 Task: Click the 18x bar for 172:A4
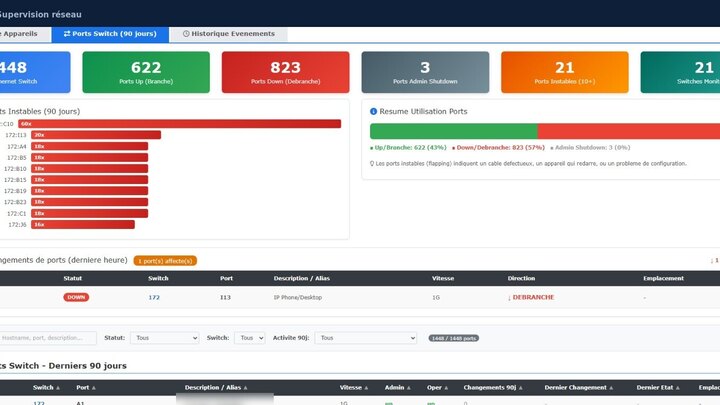90,146
